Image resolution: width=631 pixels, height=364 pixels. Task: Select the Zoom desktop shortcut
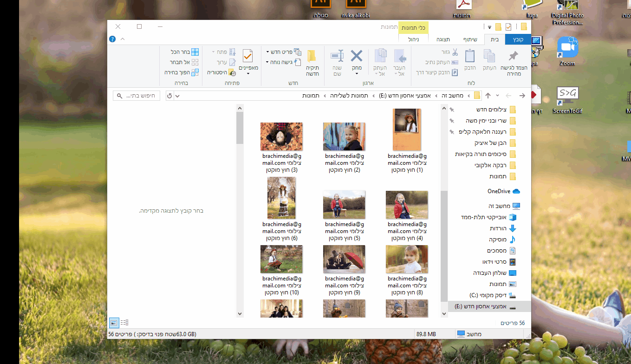tap(567, 52)
